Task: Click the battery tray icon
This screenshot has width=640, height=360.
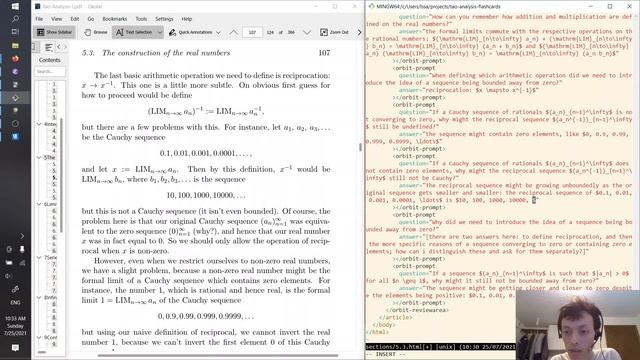Action: point(9,263)
